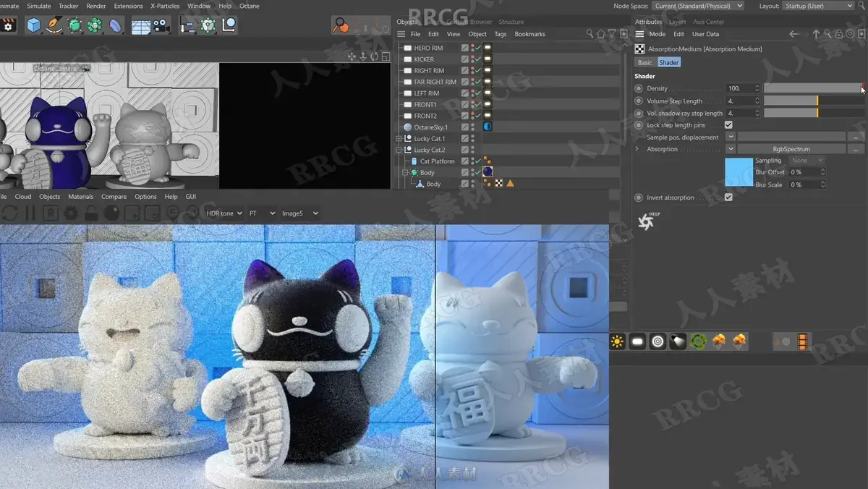Click the Cloner MoGraph icon
The width and height of the screenshot is (868, 489).
point(95,26)
